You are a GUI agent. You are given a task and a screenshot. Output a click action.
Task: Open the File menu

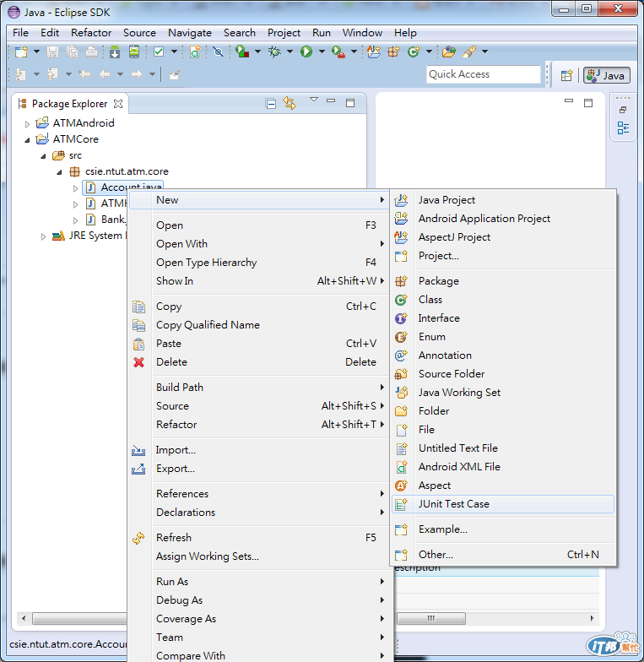20,32
